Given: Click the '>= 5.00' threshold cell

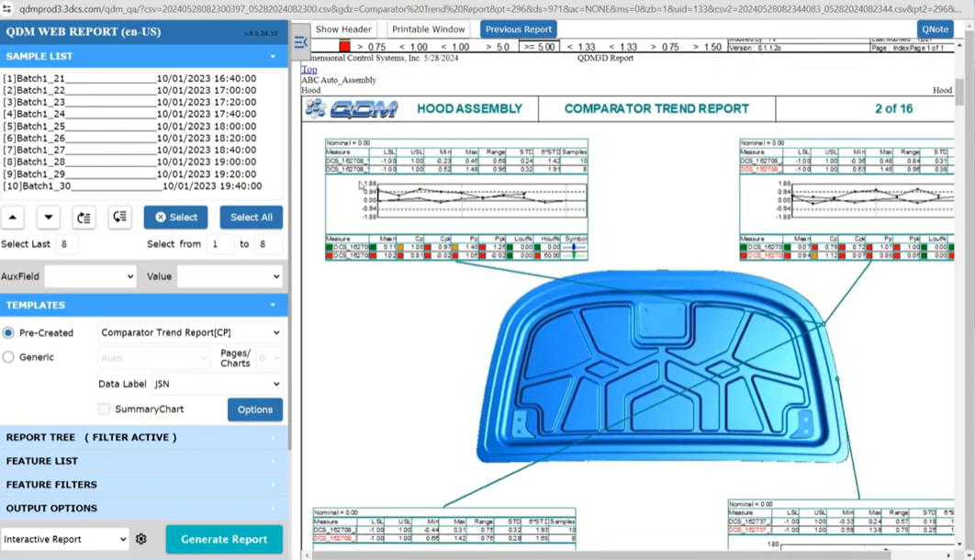Looking at the screenshot, I should [x=539, y=47].
